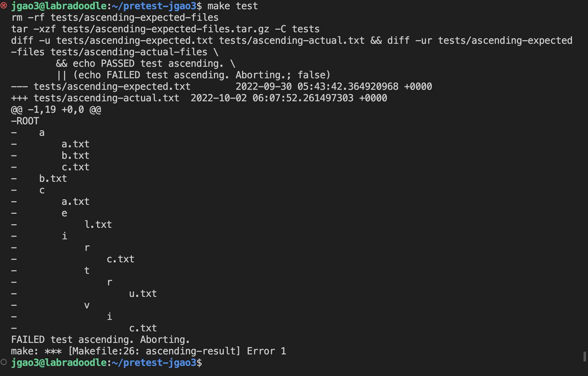Click the "echo PASSED test ascending." text
The image size is (588, 376).
click(x=148, y=63)
